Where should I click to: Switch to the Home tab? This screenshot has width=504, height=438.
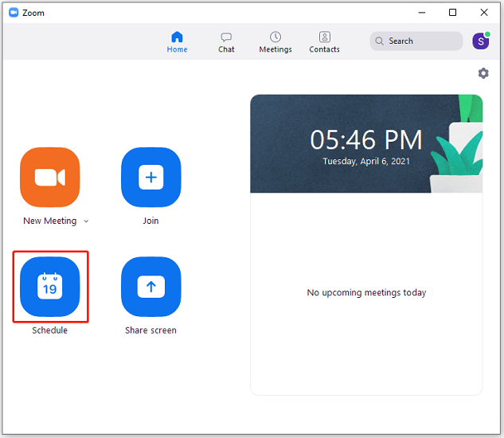(x=177, y=42)
